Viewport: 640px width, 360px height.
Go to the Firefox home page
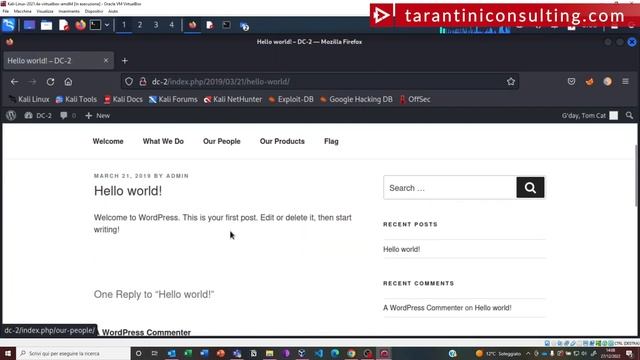point(68,82)
